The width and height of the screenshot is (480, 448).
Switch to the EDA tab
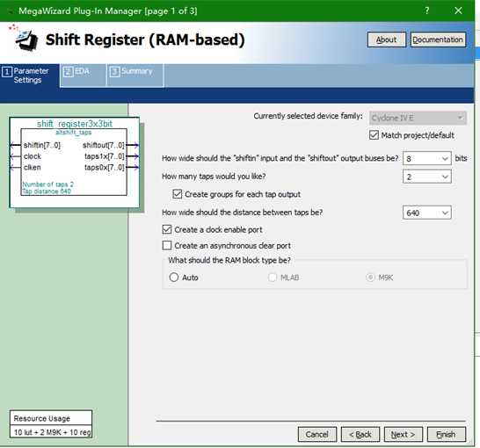[83, 75]
